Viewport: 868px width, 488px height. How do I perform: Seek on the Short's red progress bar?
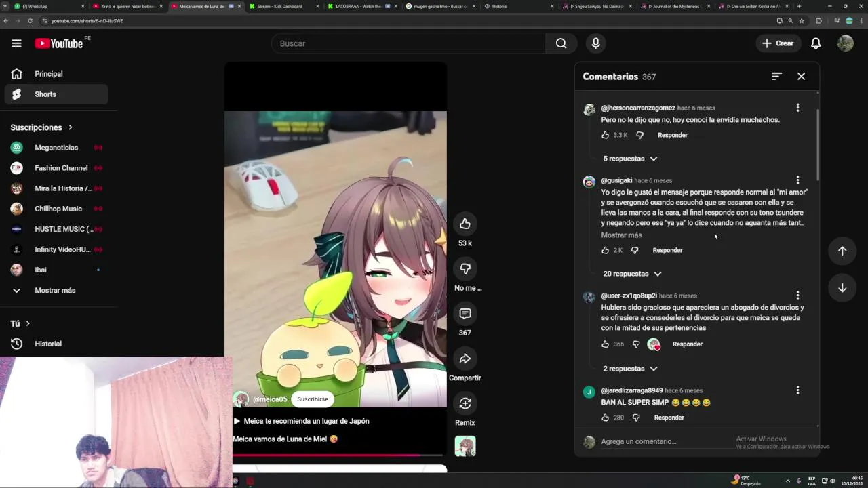click(x=338, y=455)
